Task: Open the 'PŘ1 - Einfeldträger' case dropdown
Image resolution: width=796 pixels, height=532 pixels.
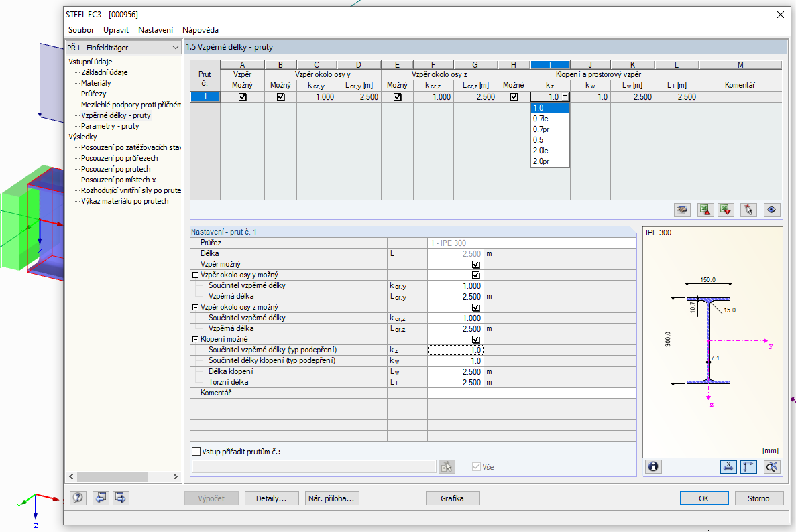Action: pos(175,48)
